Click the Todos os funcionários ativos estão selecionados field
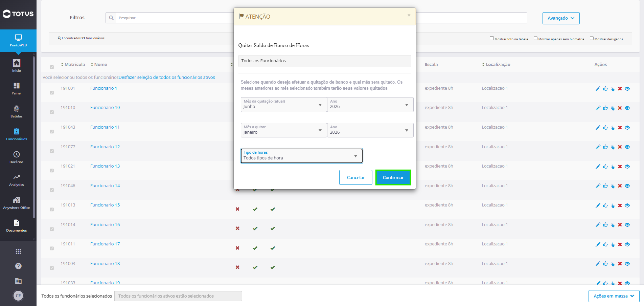Viewport: 644px width, 306px height. click(x=178, y=296)
